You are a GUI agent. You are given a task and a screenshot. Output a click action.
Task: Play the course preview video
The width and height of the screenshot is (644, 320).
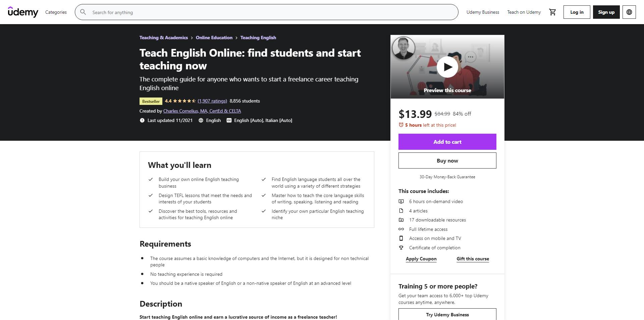click(x=447, y=67)
